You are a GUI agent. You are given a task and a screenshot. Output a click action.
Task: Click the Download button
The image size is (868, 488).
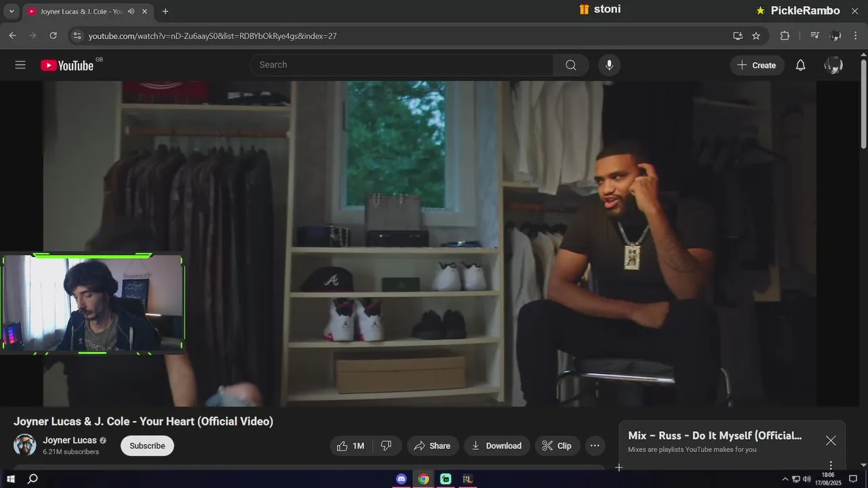[496, 446]
